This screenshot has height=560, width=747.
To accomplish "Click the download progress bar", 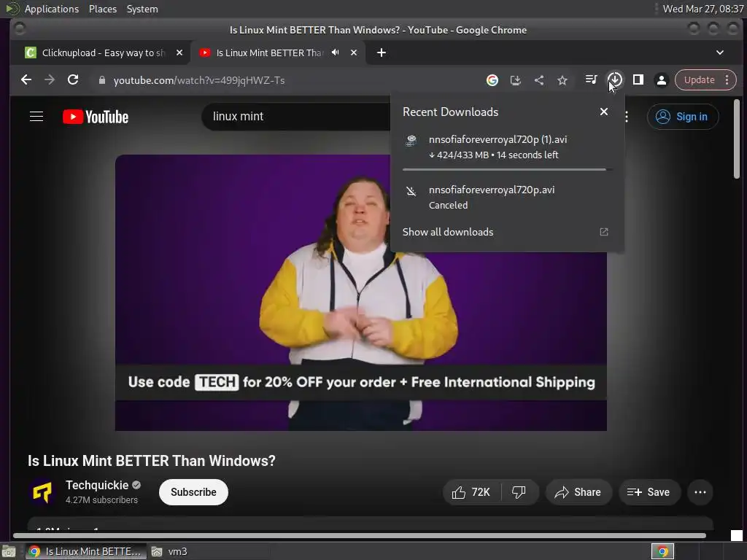I will click(508, 169).
